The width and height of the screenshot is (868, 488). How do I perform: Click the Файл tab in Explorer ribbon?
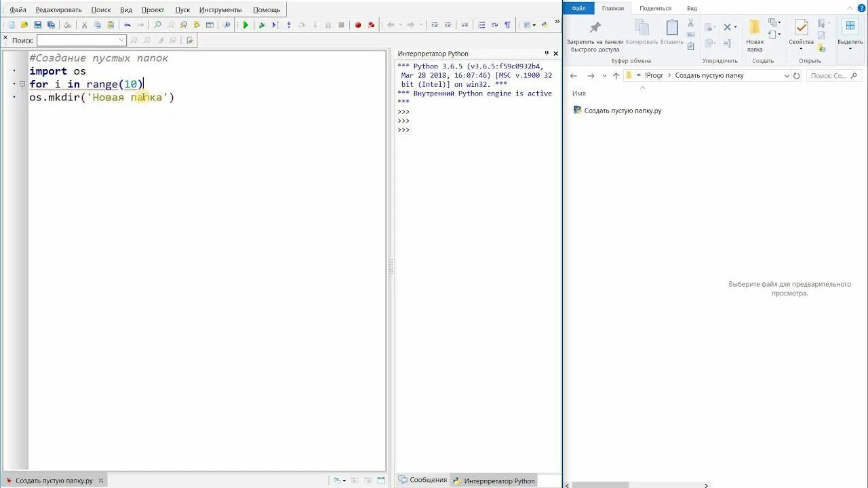point(578,8)
